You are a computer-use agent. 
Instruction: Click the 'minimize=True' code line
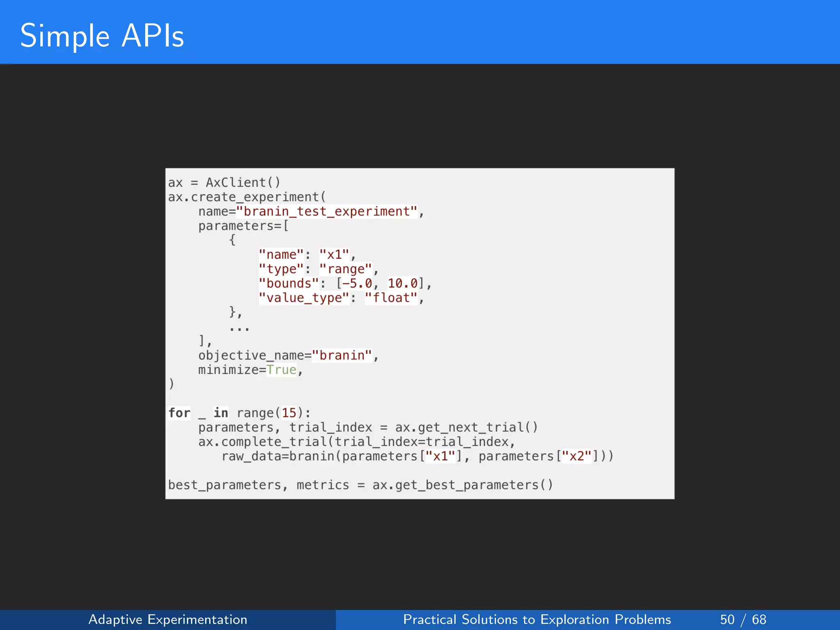251,370
